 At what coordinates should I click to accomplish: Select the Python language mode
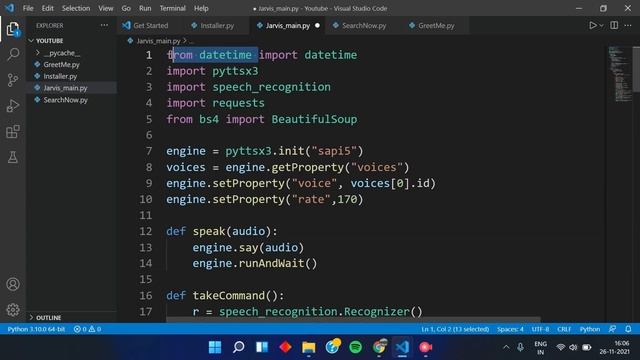click(590, 329)
